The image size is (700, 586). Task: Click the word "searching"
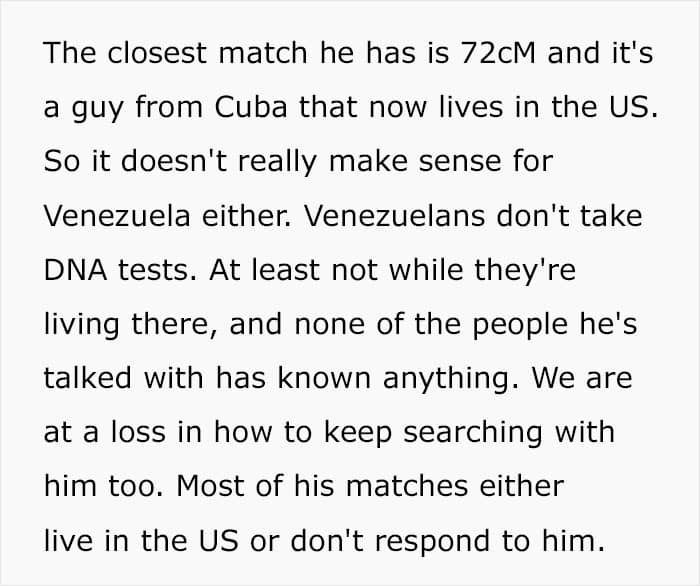pos(473,432)
